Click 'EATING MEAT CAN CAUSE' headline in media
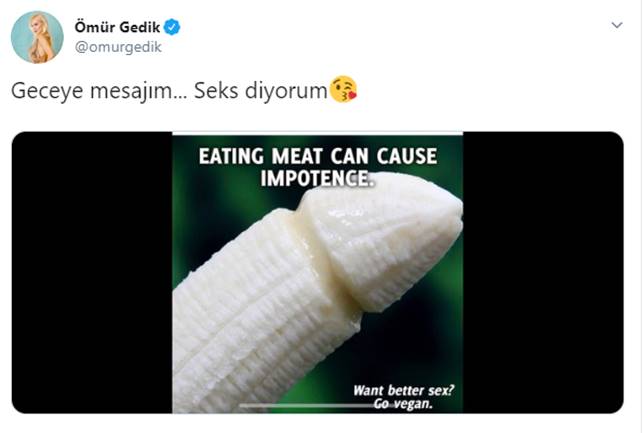 (318, 156)
